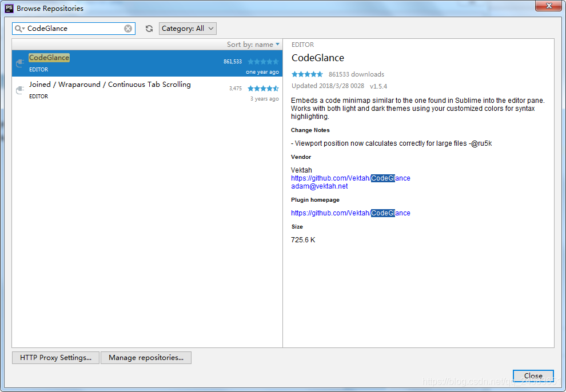This screenshot has height=392, width=566.
Task: Click the Close button
Action: pos(533,376)
